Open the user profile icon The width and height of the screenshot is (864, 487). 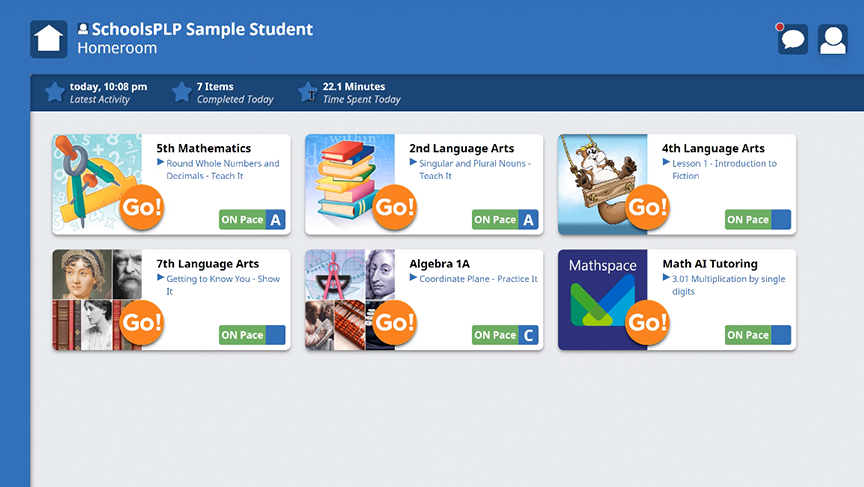(x=833, y=39)
